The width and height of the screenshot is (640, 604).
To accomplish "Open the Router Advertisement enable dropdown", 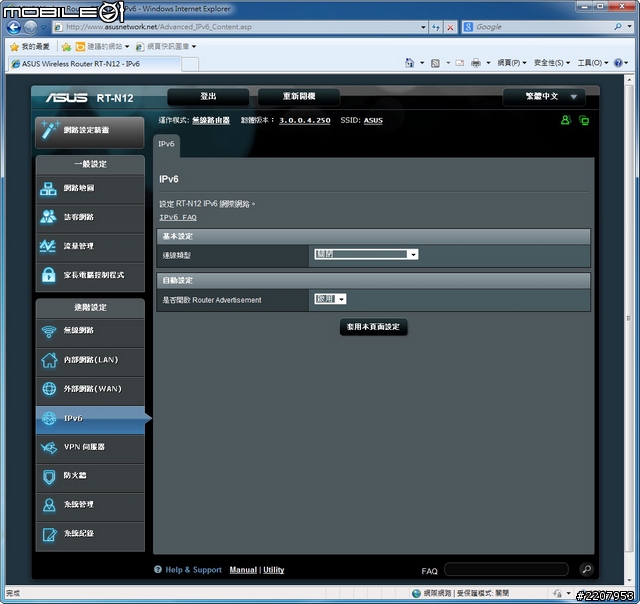I will [330, 299].
